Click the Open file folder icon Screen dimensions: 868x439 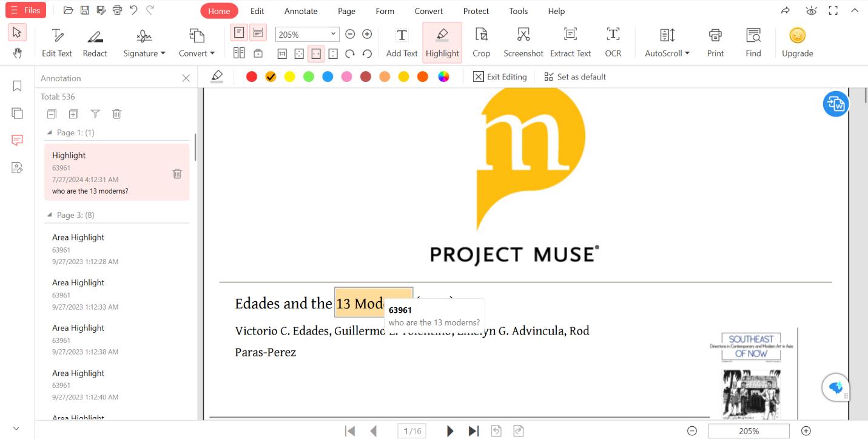click(x=69, y=10)
